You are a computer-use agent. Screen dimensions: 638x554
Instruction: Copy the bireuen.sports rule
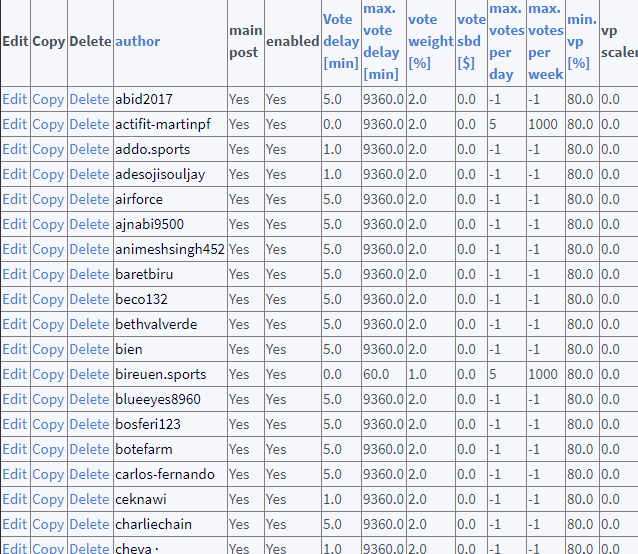pyautogui.click(x=48, y=374)
